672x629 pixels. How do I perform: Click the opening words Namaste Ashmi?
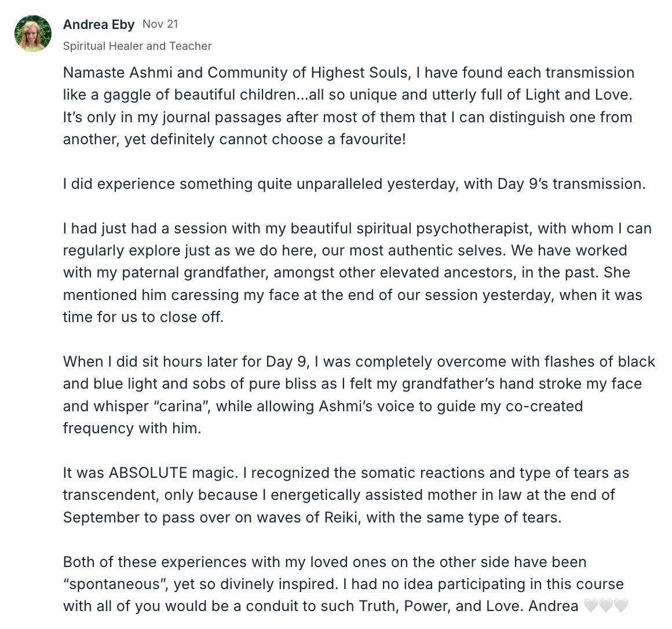point(133,72)
